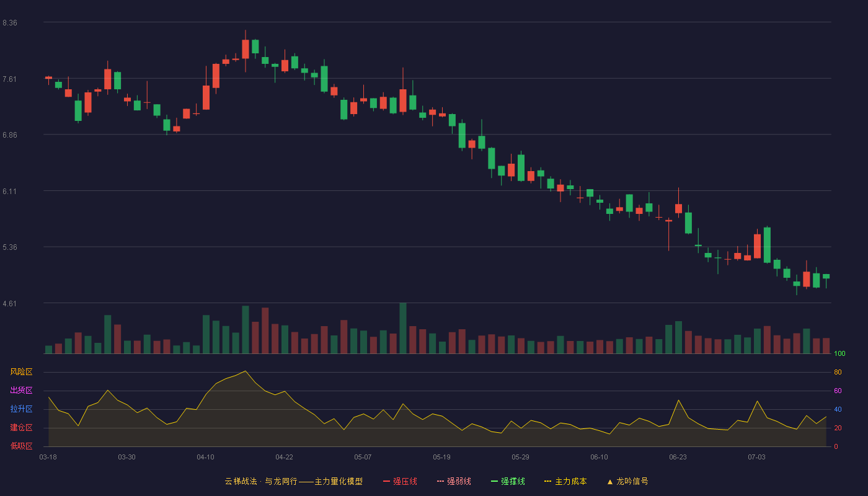
Task: Click the tallest volume bar near 05-13
Action: (403, 328)
